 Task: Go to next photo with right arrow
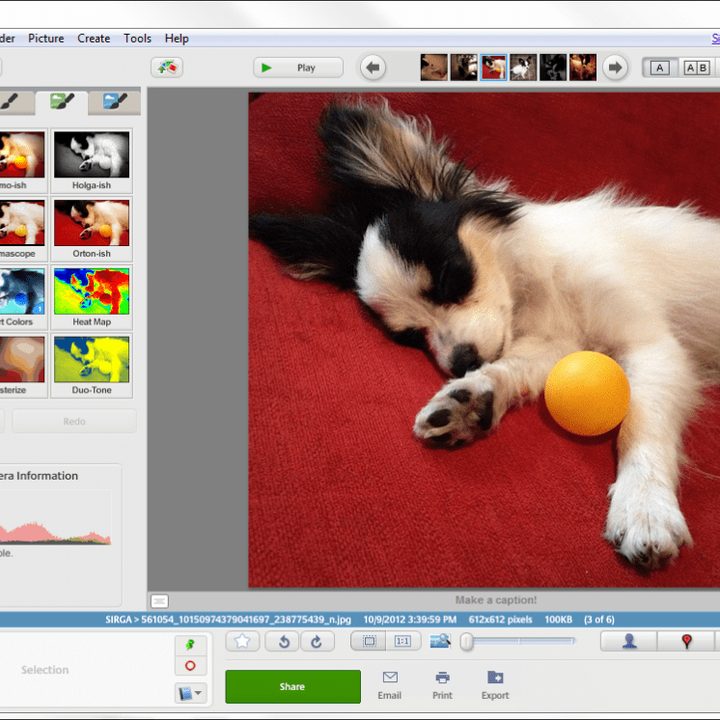point(615,68)
